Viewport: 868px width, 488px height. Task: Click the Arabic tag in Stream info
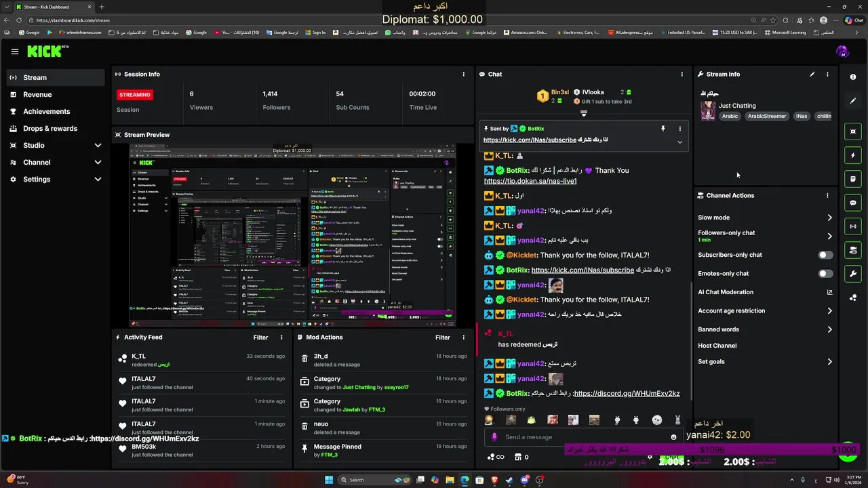(730, 116)
